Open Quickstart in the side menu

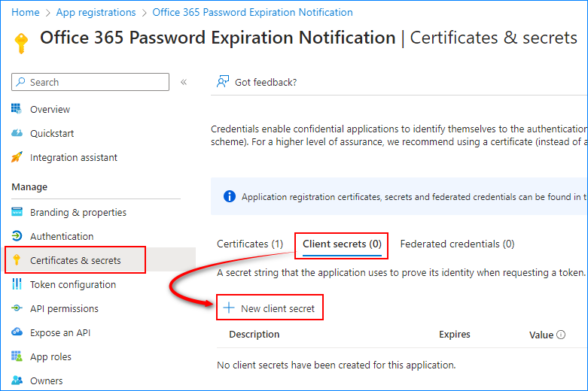(x=52, y=133)
